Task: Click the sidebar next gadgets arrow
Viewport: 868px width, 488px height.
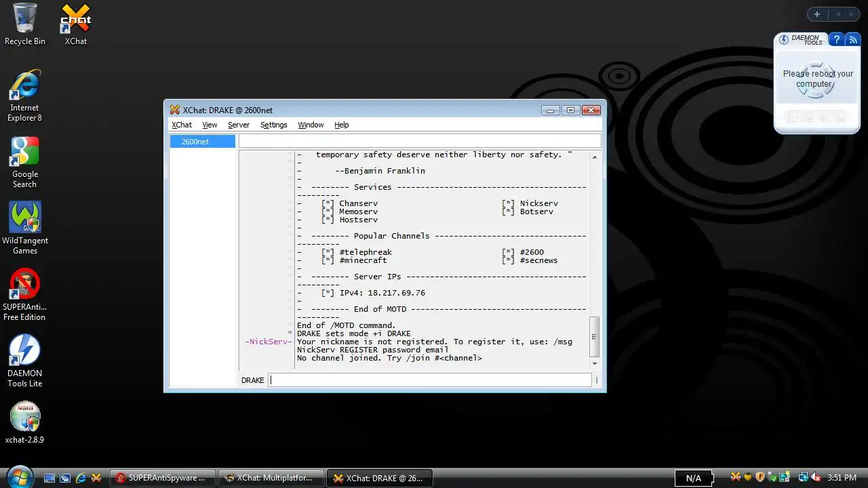Action: tap(852, 14)
